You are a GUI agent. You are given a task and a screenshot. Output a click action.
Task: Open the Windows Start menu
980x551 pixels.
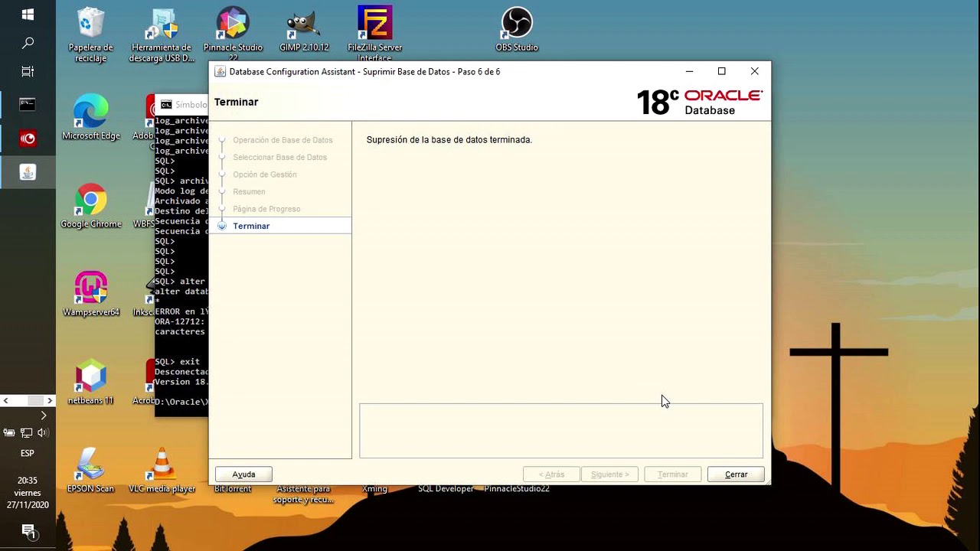click(x=28, y=15)
